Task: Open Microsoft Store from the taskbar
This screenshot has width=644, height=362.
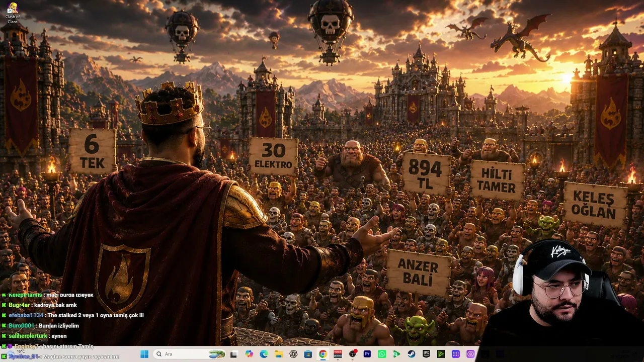Action: click(308, 354)
